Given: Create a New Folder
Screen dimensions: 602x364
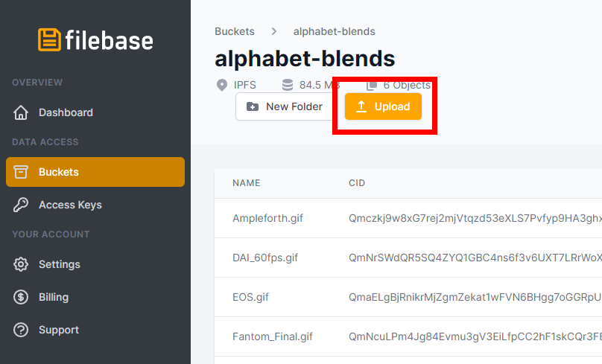Looking at the screenshot, I should (x=285, y=106).
